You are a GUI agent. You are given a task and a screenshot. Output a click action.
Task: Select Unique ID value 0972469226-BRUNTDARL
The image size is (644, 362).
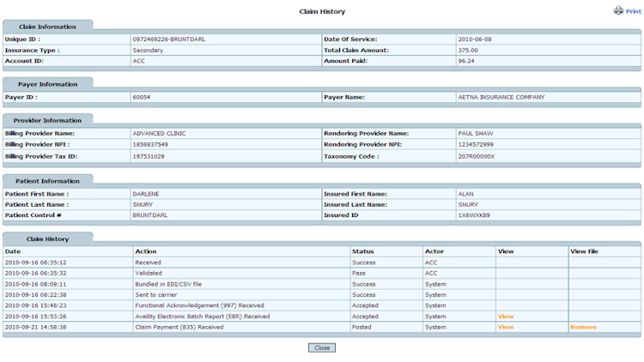(x=169, y=39)
